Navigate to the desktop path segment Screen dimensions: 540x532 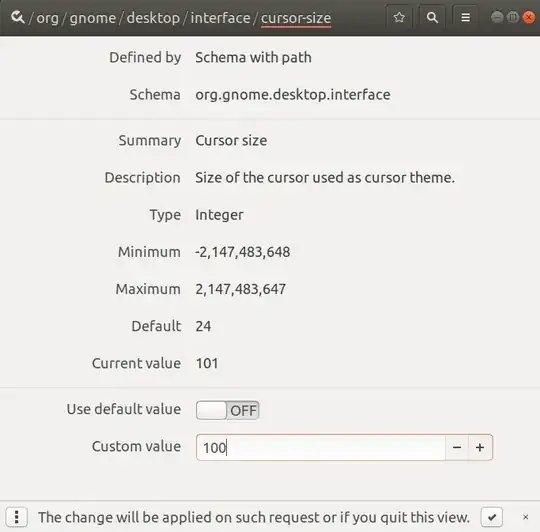coord(153,18)
